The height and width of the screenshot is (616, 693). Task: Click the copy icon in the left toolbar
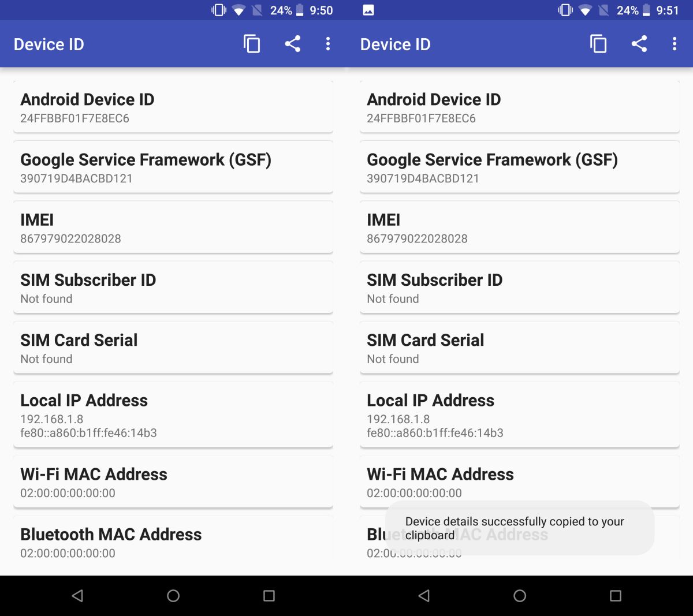click(x=251, y=44)
